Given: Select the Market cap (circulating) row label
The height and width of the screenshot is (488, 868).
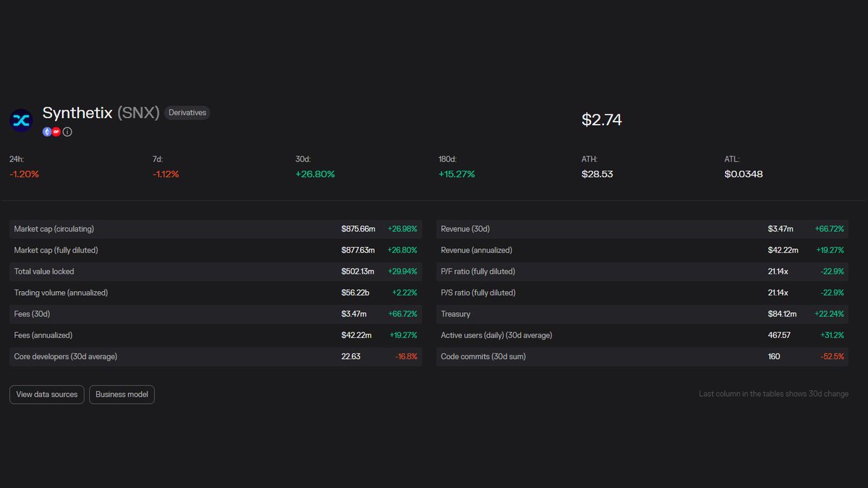Looking at the screenshot, I should click(54, 229).
